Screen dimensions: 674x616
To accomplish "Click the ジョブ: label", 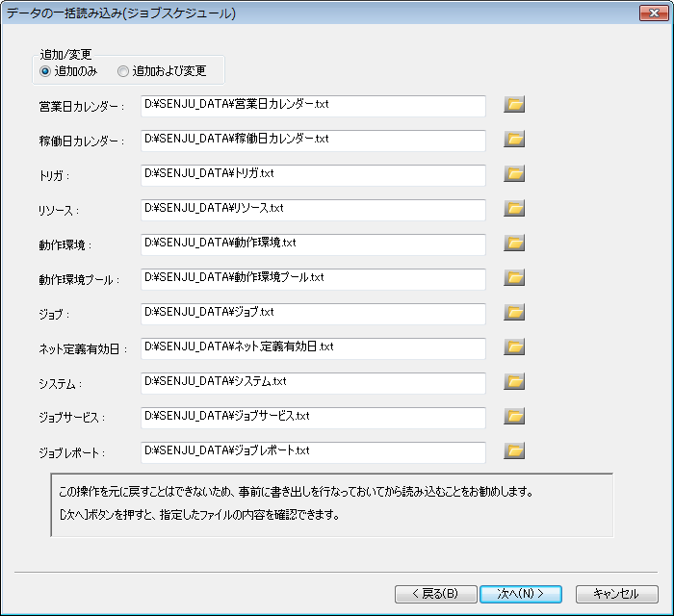I will tap(54, 315).
